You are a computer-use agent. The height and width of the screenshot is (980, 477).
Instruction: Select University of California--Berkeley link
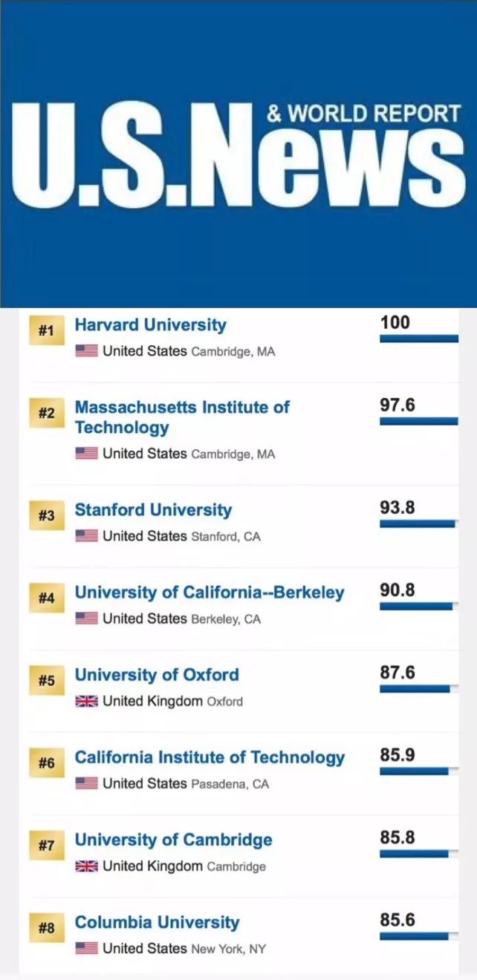click(x=210, y=592)
